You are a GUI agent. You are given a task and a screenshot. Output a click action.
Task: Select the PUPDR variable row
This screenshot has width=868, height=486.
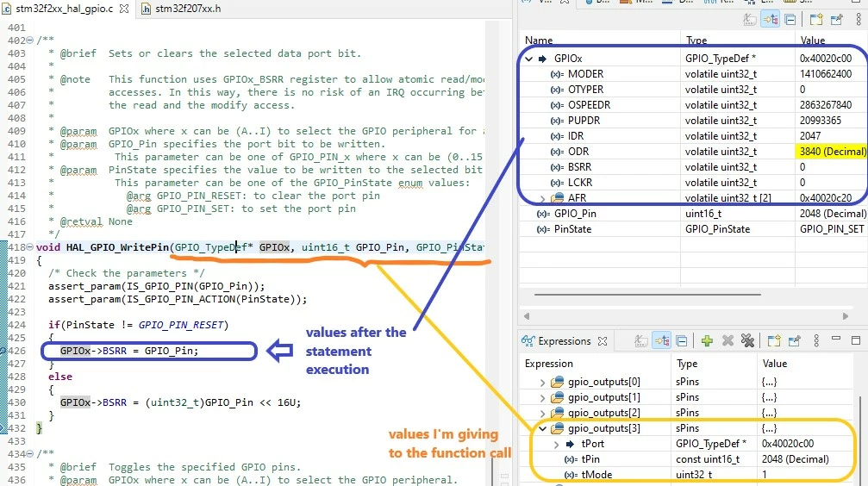[694, 121]
